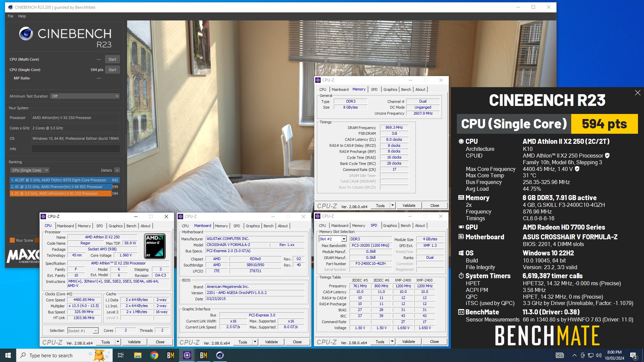Click Validate in Memory CPU-Z window
644x362 pixels.
(409, 205)
